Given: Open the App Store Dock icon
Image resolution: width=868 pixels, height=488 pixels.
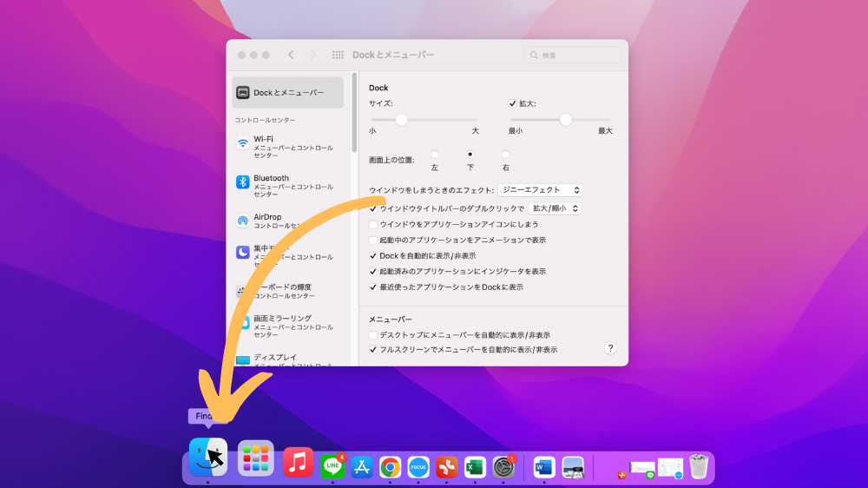Looking at the screenshot, I should pos(361,467).
